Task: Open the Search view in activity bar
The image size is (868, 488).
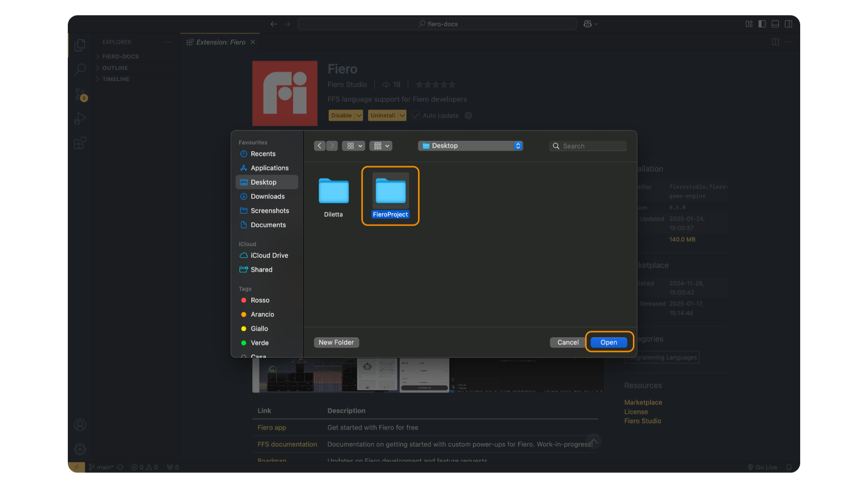Action: (x=80, y=69)
